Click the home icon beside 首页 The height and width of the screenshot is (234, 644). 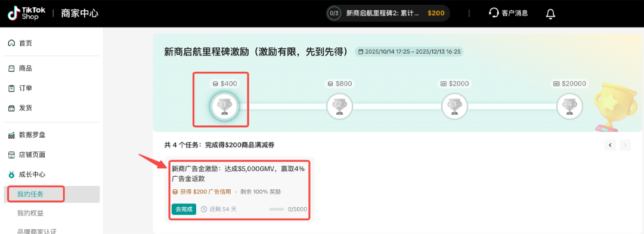pyautogui.click(x=11, y=43)
